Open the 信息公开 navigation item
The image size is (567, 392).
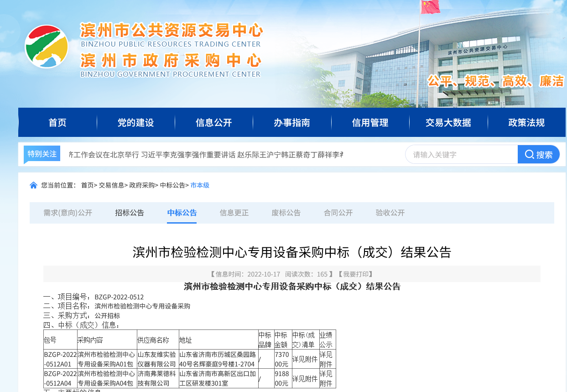tap(214, 122)
